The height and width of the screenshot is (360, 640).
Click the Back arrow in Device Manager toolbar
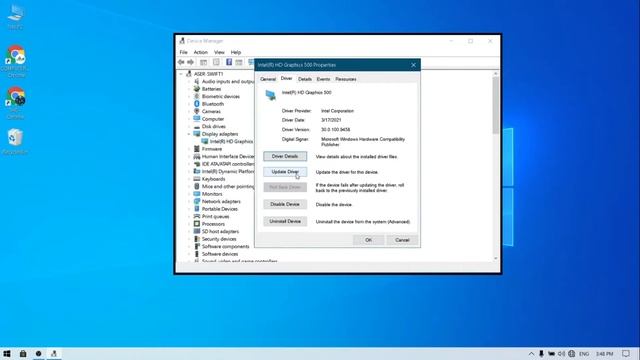coord(181,62)
